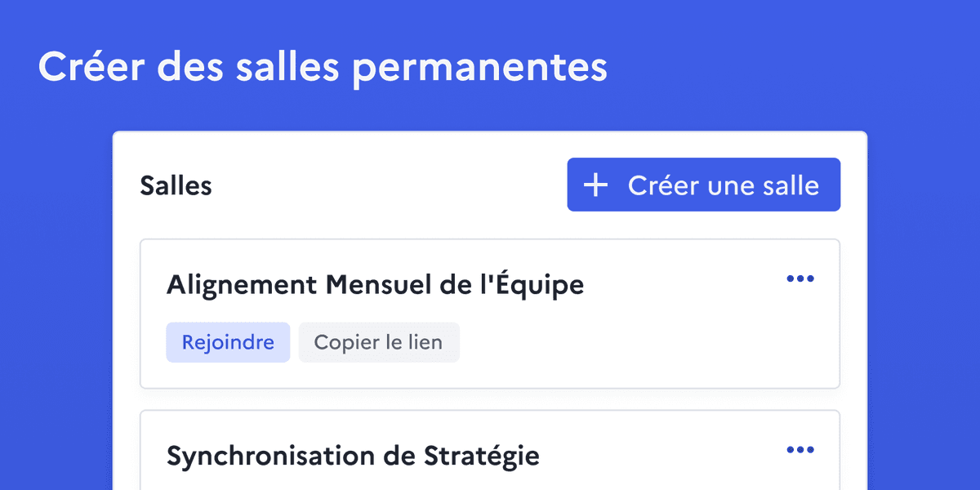The width and height of the screenshot is (980, 490).
Task: Click the Salles panel heading
Action: click(176, 185)
